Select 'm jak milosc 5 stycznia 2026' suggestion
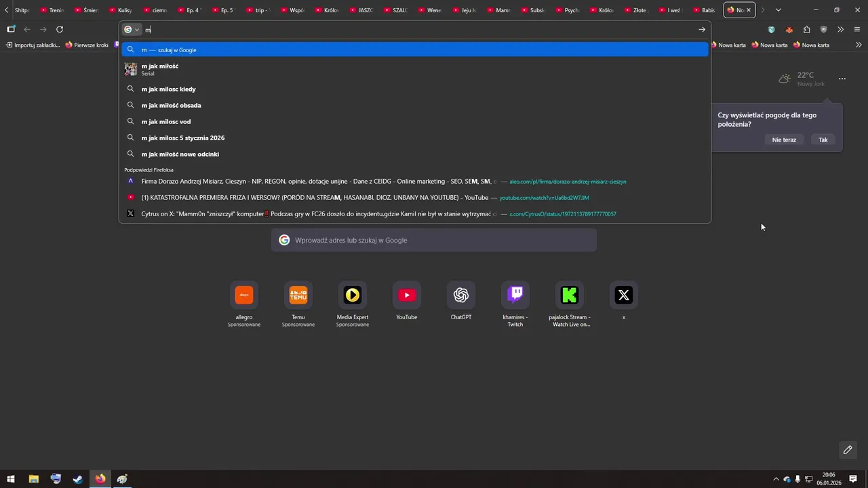The height and width of the screenshot is (488, 868). click(x=415, y=138)
